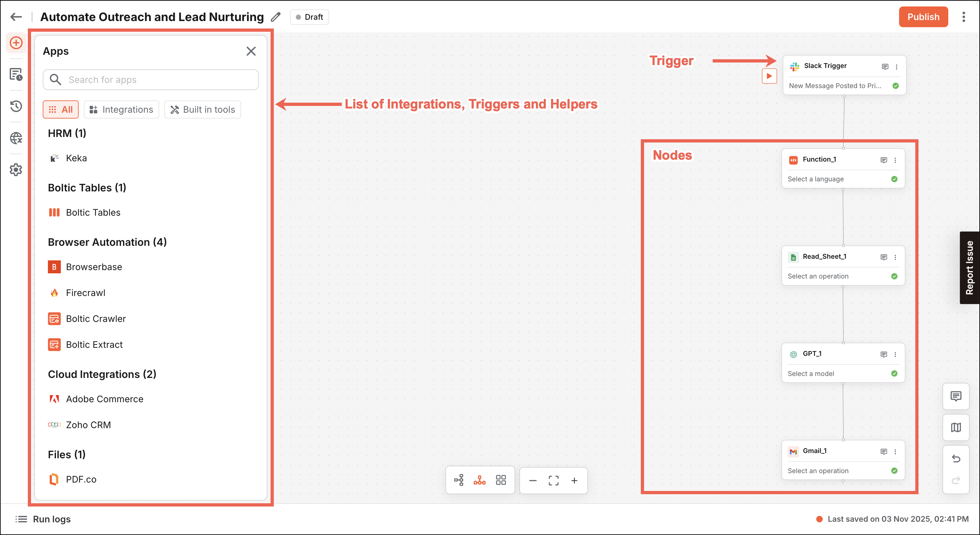Image resolution: width=980 pixels, height=535 pixels.
Task: Click the undo arrow icon
Action: click(956, 459)
